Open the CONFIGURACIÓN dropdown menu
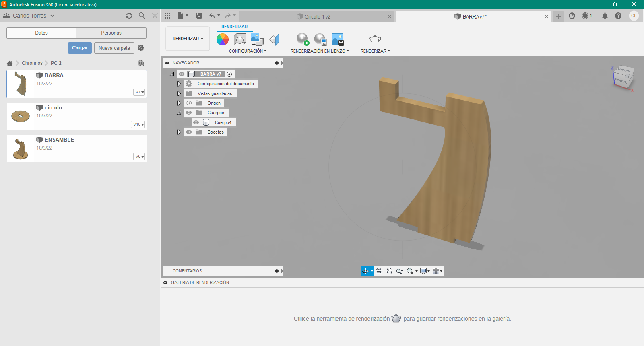This screenshot has width=644, height=346. (248, 51)
